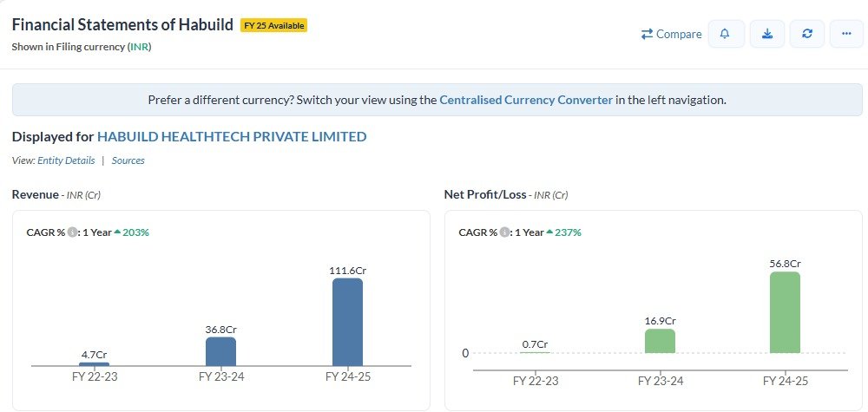
Task: Open the three-dots more options menu
Action: click(846, 35)
